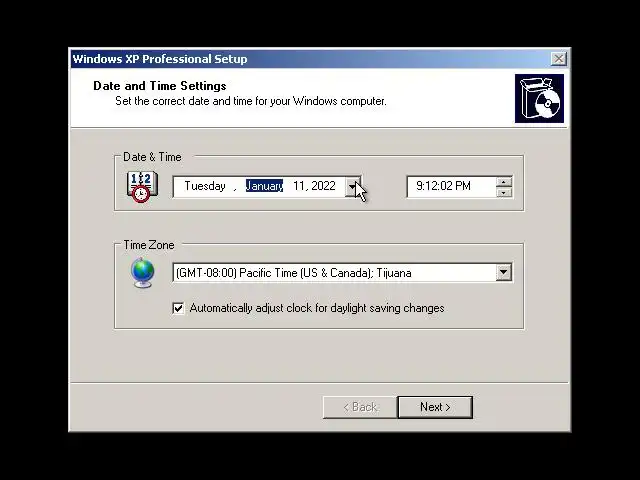Select the highlighted January month field
This screenshot has height=480, width=640.
(x=264, y=186)
